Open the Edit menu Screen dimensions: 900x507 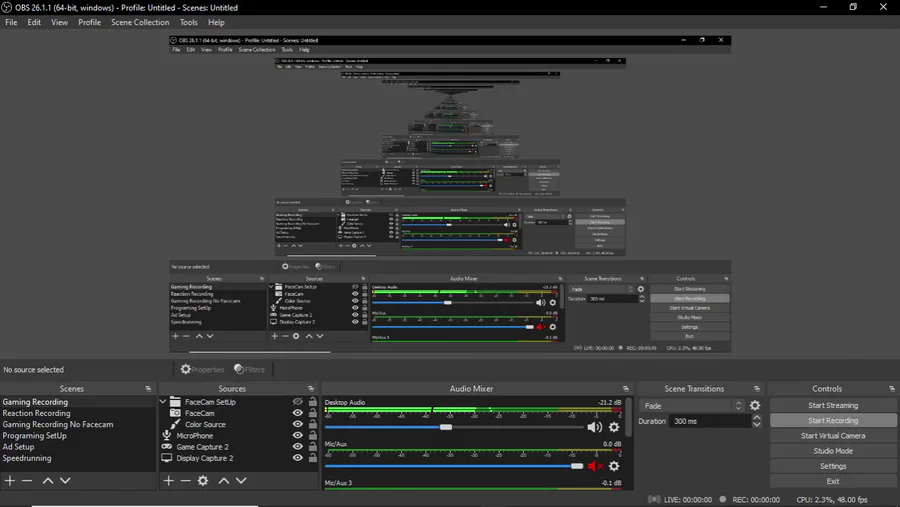34,22
